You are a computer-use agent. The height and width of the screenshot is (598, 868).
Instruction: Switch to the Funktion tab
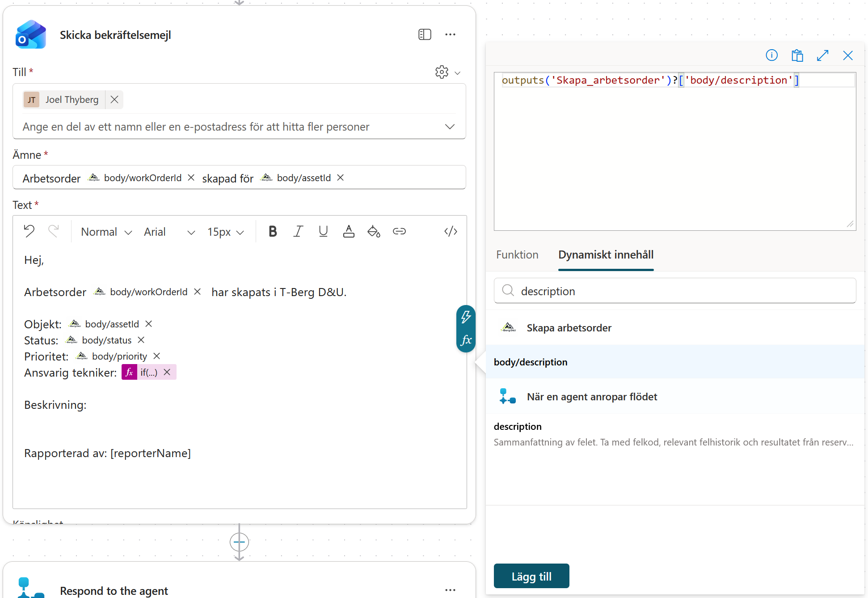click(x=517, y=255)
